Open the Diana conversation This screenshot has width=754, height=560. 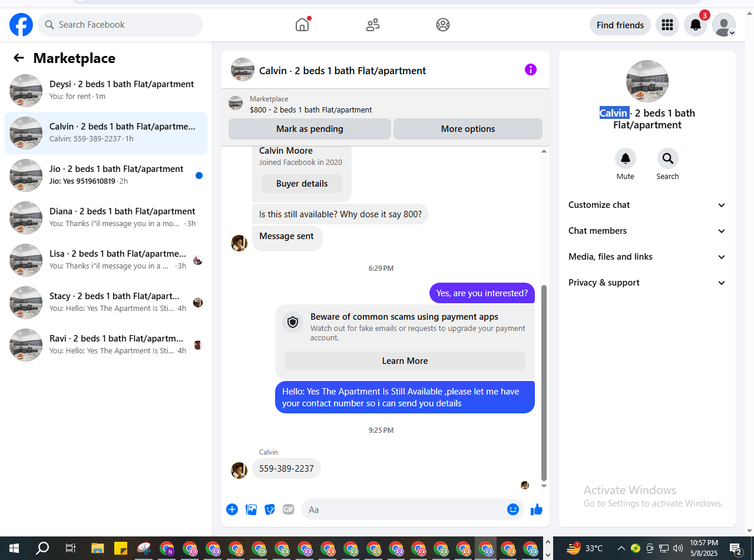click(106, 218)
